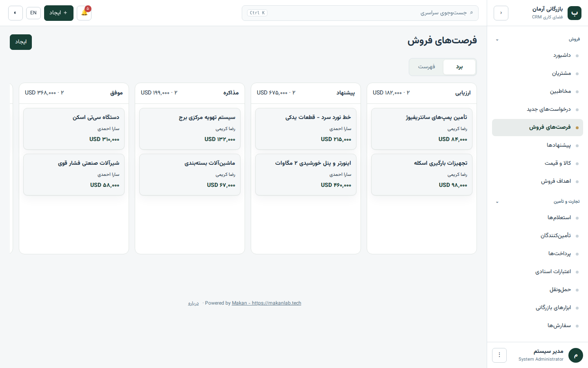Toggle the theme button next to EN
The image size is (588, 368).
tap(16, 13)
